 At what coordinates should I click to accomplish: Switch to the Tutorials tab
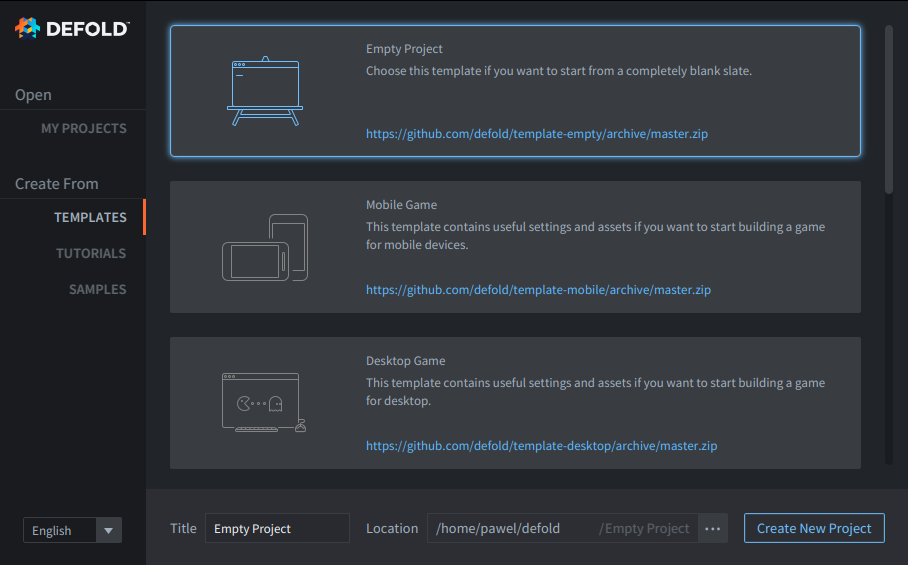[x=91, y=253]
